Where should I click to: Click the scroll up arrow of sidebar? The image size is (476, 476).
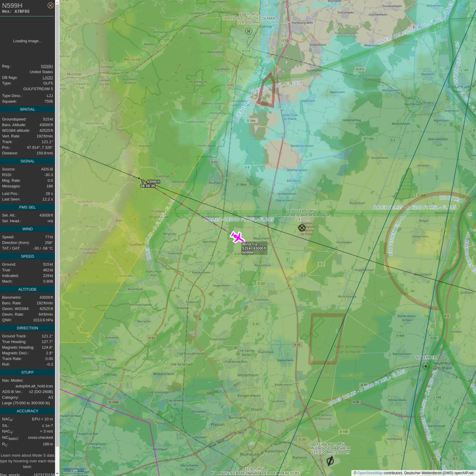click(57, 2)
